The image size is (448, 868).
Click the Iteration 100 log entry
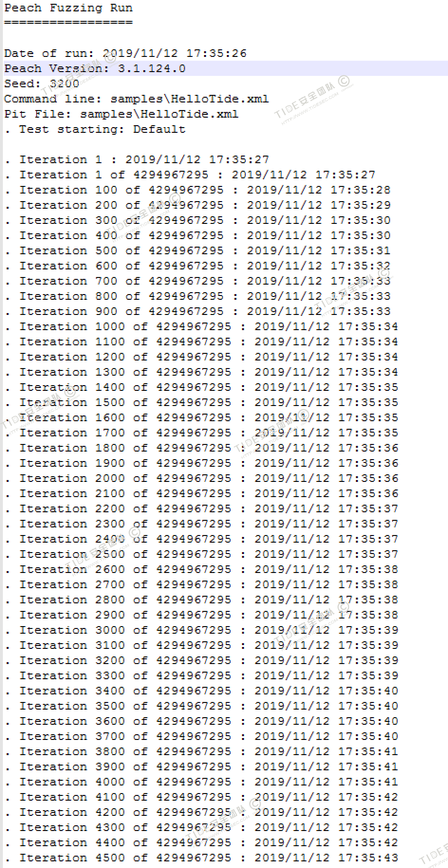[x=197, y=190]
